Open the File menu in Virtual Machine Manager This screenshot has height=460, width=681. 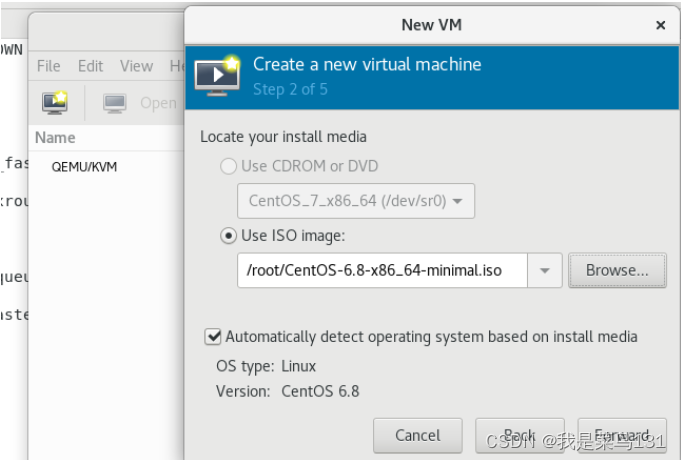(x=49, y=66)
